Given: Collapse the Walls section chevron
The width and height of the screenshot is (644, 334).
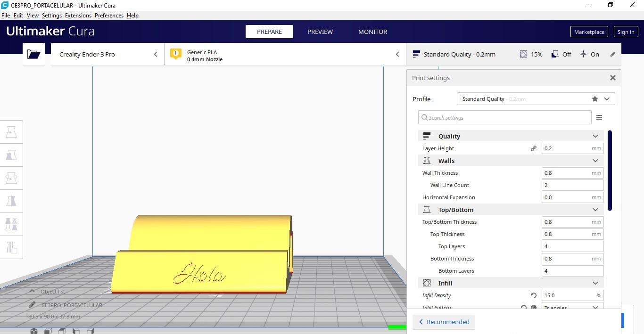Looking at the screenshot, I should tap(595, 161).
